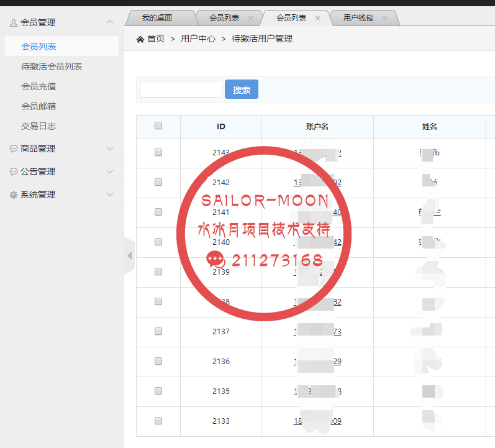The image size is (495, 448).
Task: Close the 用户钱包 tab
Action: pyautogui.click(x=384, y=18)
